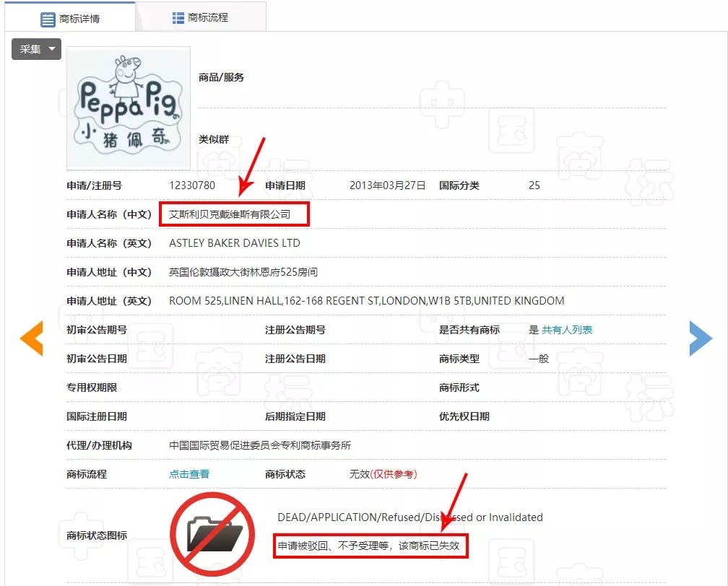Click the trademark status value 无效

360,474
